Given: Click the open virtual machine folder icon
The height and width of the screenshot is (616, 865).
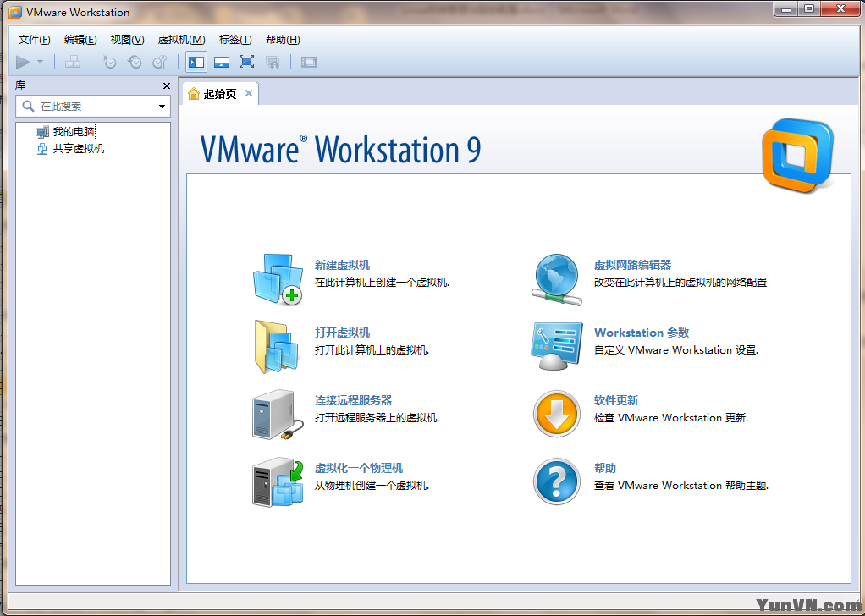Looking at the screenshot, I should [x=278, y=347].
